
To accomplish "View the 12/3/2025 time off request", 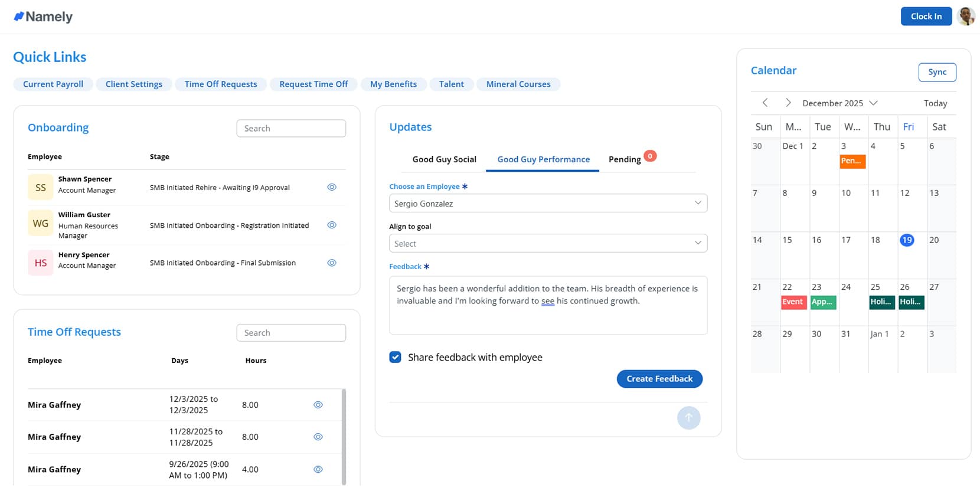I will pos(318,405).
